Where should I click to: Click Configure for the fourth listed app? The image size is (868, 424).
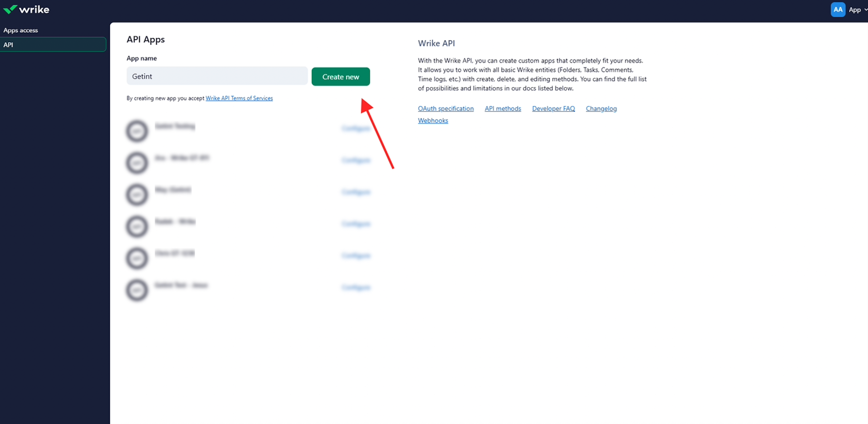click(x=355, y=224)
